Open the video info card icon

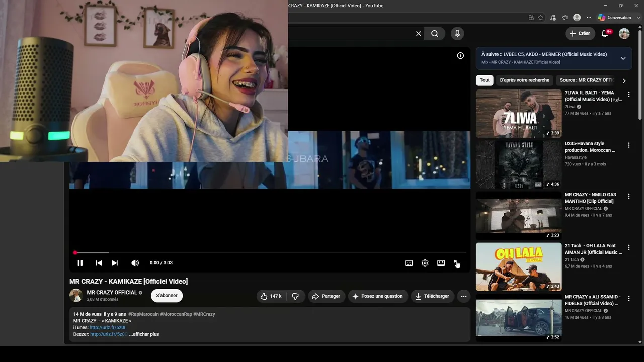[460, 56]
